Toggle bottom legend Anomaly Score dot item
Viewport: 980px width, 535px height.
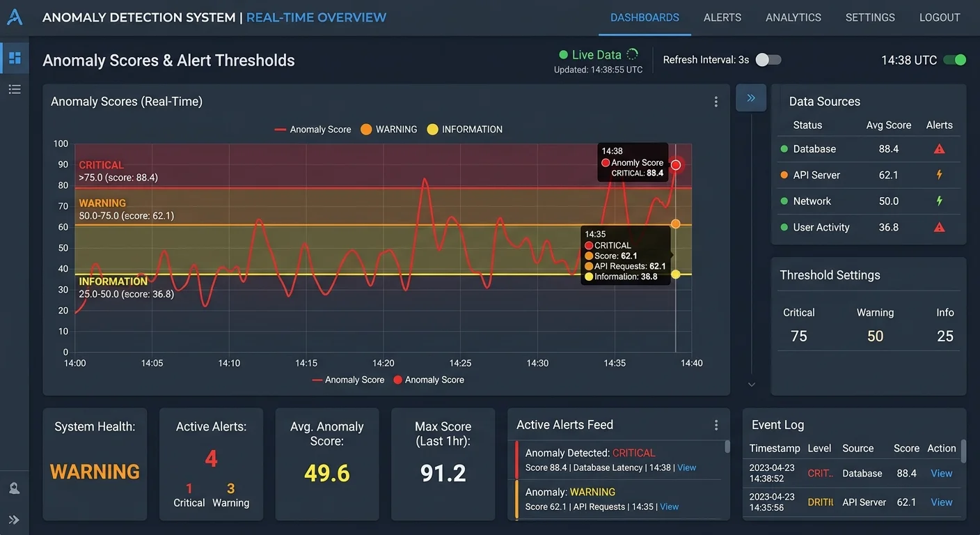pos(429,380)
